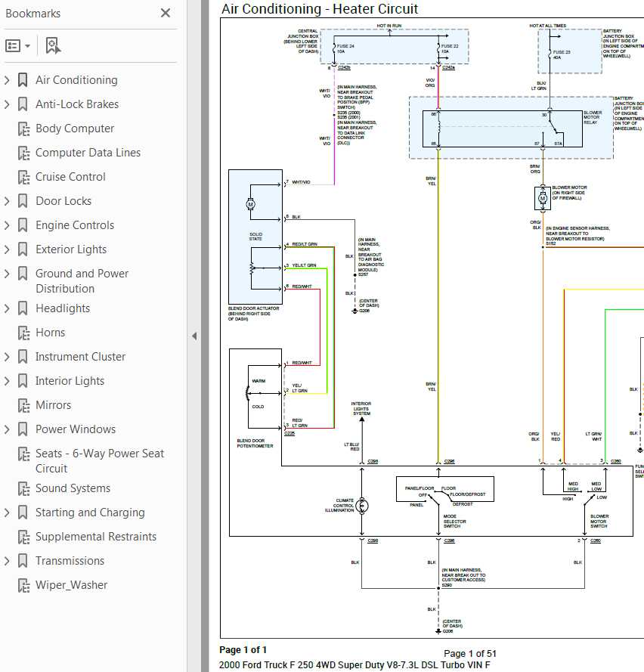Click the Horns bookmark icon
The width and height of the screenshot is (644, 672).
23,333
